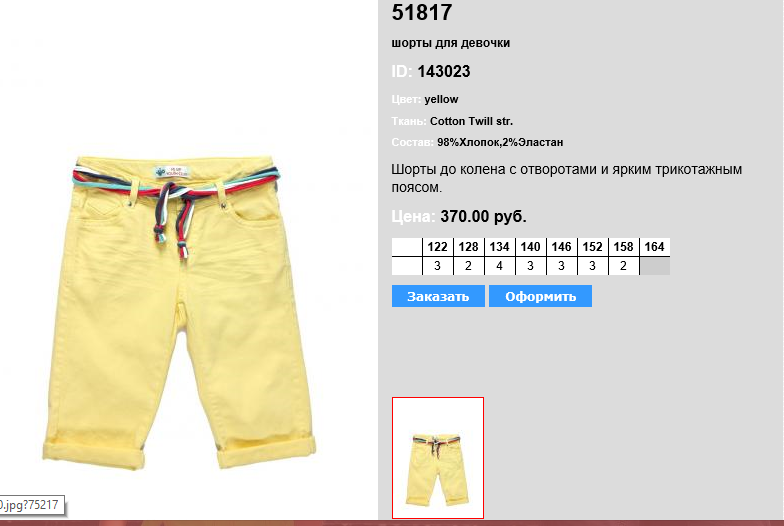Select size 140 column header
The image size is (784, 526).
click(530, 247)
